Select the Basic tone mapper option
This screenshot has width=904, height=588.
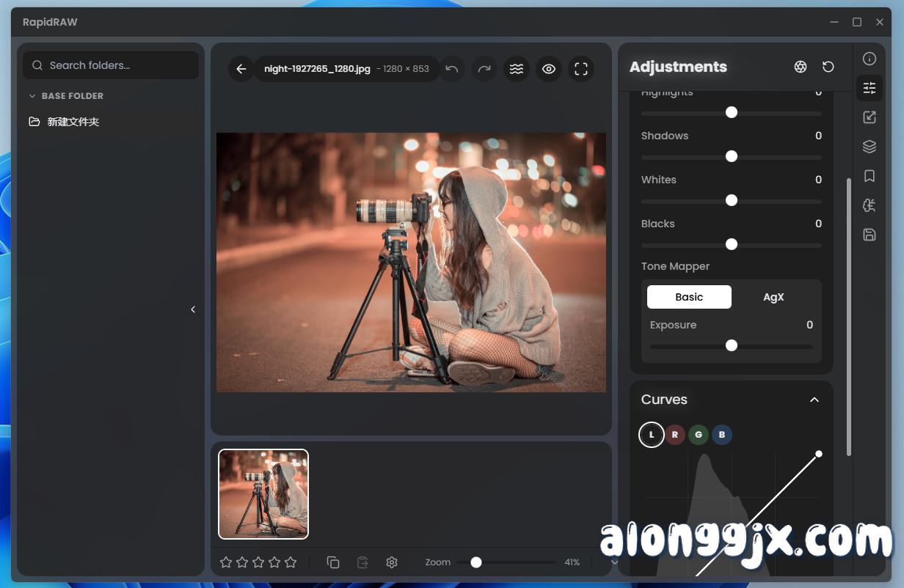click(x=689, y=297)
